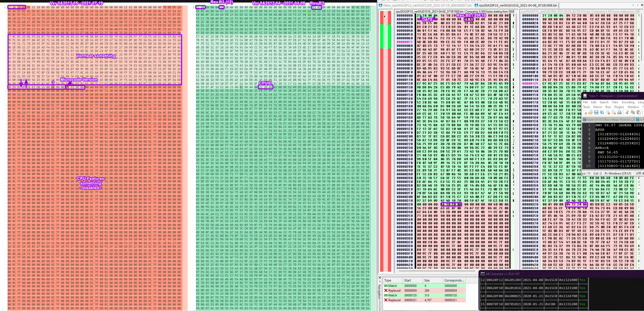Click the Cut scissors icon in Notepad++
This screenshot has height=311, width=644.
click(627, 112)
